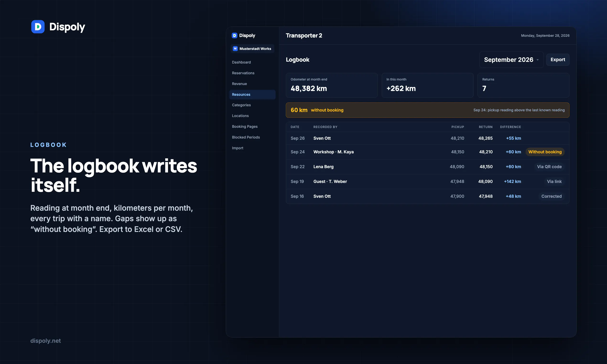Click the RECORDED BY column header

[325, 127]
